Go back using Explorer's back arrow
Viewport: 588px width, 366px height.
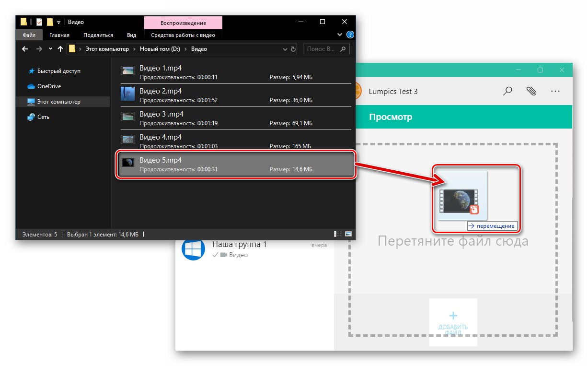[x=25, y=49]
